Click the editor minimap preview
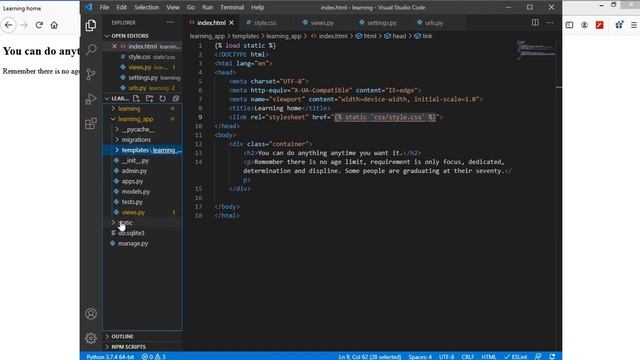Image resolution: width=640 pixels, height=360 pixels. [x=536, y=50]
